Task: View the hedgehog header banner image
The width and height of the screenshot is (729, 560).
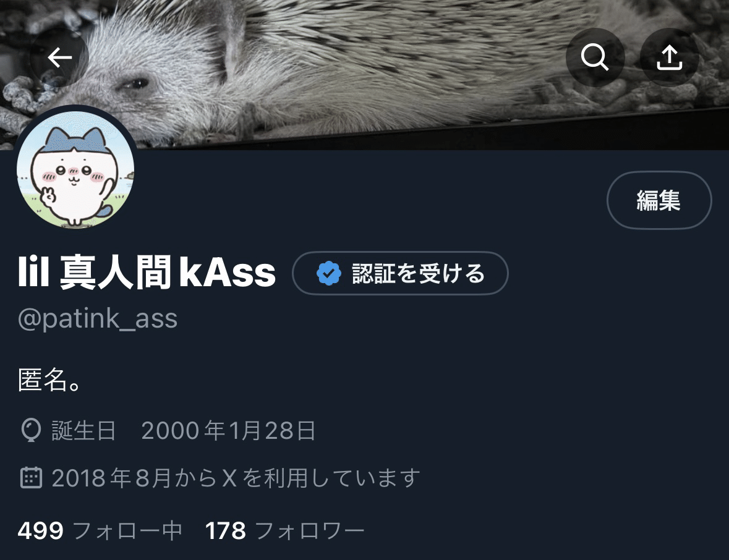Action: [x=365, y=74]
